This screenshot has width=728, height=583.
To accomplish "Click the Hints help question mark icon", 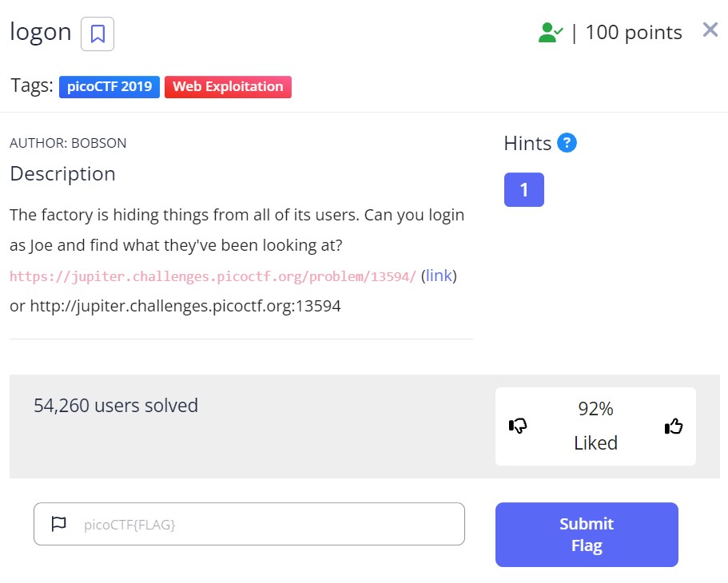I will pyautogui.click(x=567, y=143).
